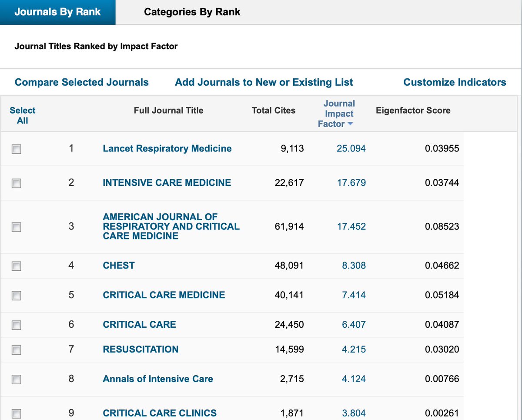
Task: Click the Eigenfactor Score column header
Action: click(x=413, y=111)
